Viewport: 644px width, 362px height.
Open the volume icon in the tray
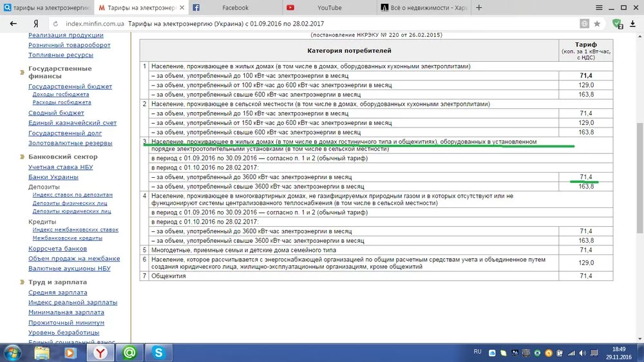click(582, 353)
